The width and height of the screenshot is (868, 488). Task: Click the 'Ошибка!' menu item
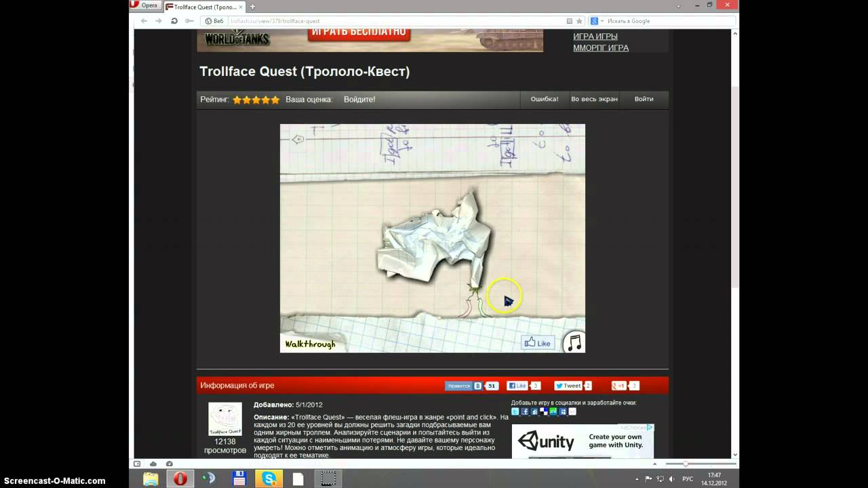pyautogui.click(x=545, y=99)
